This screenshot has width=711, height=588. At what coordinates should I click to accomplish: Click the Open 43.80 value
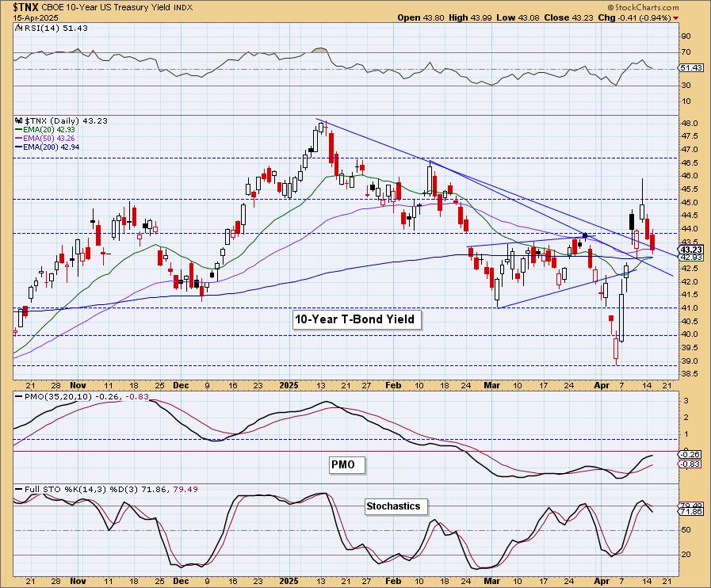(419, 17)
